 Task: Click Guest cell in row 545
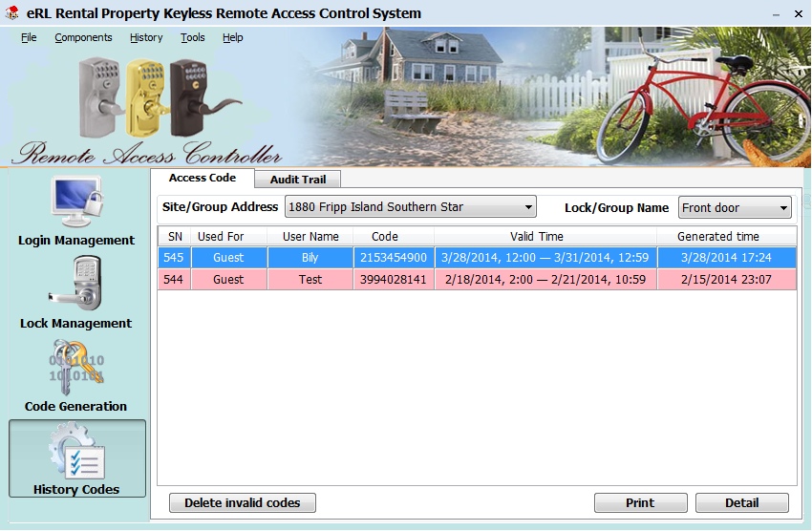click(x=228, y=258)
